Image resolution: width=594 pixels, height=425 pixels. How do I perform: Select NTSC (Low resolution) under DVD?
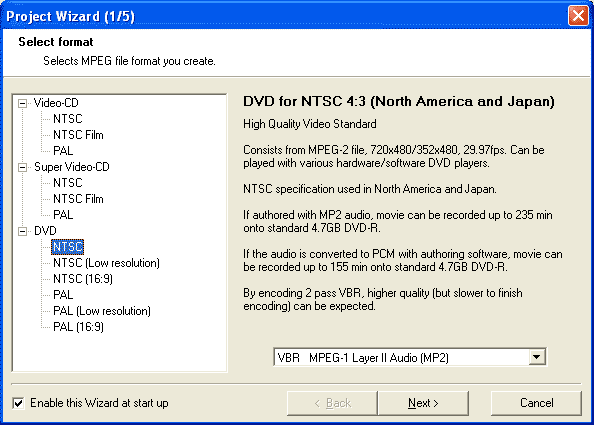coord(106,263)
